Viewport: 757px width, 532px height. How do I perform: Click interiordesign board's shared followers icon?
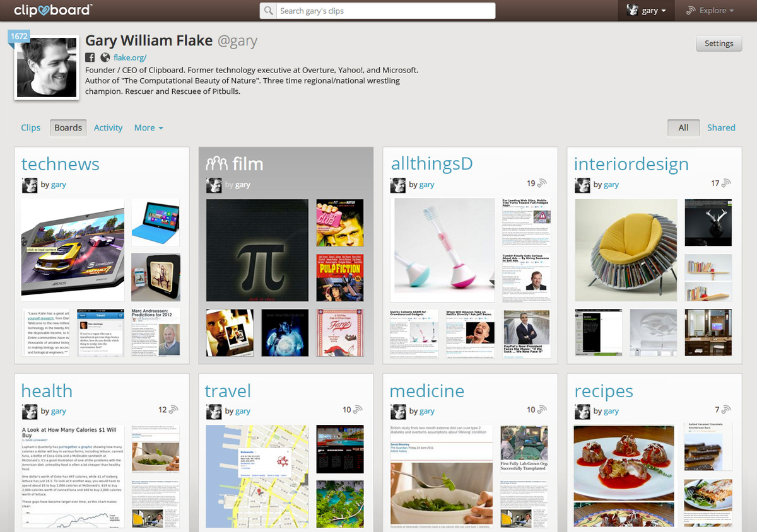(x=727, y=183)
